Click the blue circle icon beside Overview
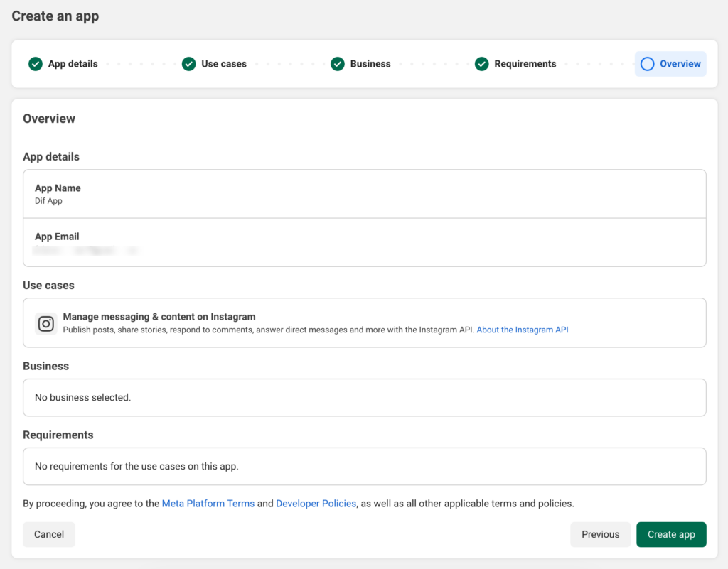This screenshot has height=569, width=728. [647, 64]
